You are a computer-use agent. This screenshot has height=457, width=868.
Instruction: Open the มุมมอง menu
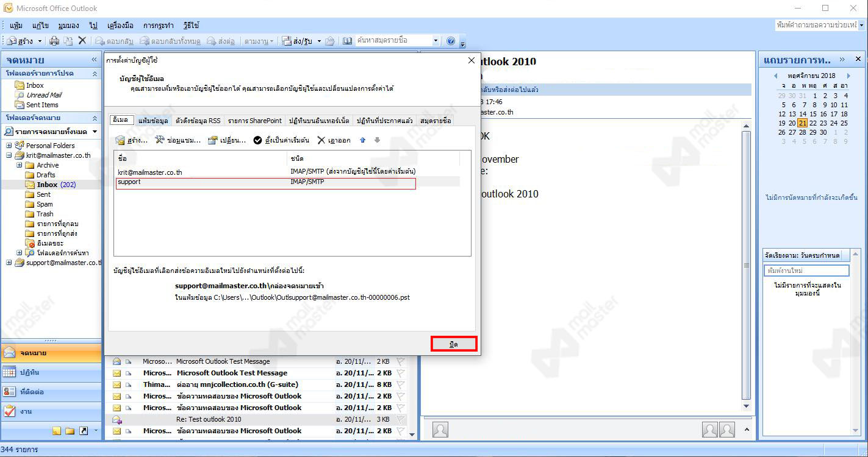click(68, 26)
